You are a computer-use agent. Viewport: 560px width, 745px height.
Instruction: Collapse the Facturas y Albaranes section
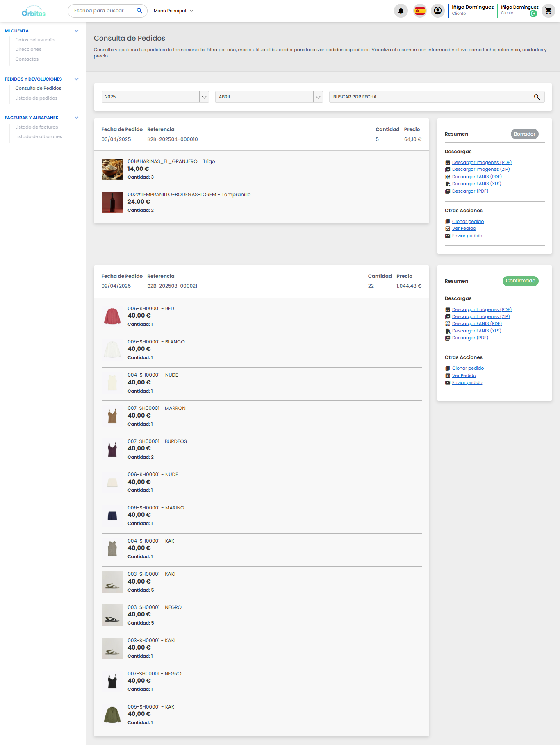[x=76, y=118]
